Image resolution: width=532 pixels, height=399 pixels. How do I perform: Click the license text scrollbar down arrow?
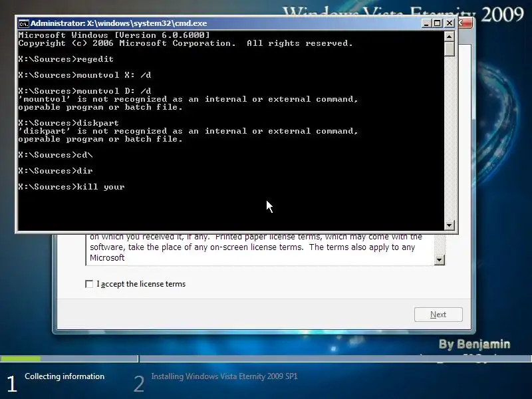(x=440, y=260)
